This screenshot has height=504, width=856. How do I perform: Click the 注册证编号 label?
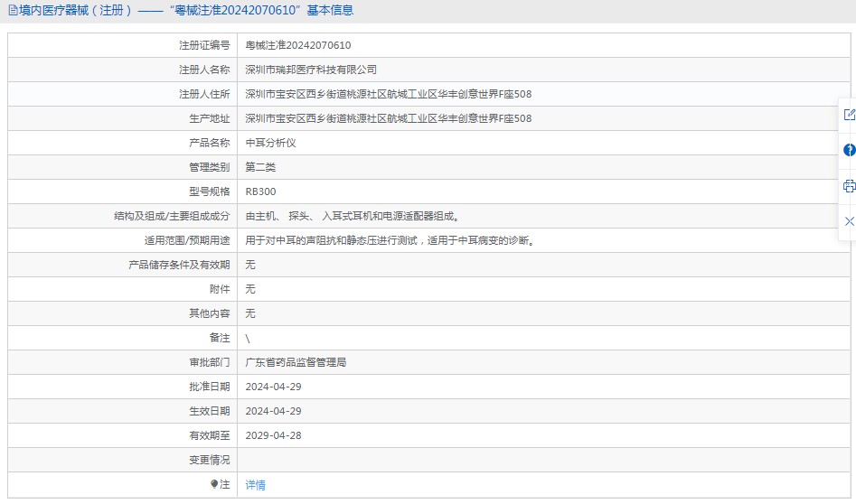(204, 45)
